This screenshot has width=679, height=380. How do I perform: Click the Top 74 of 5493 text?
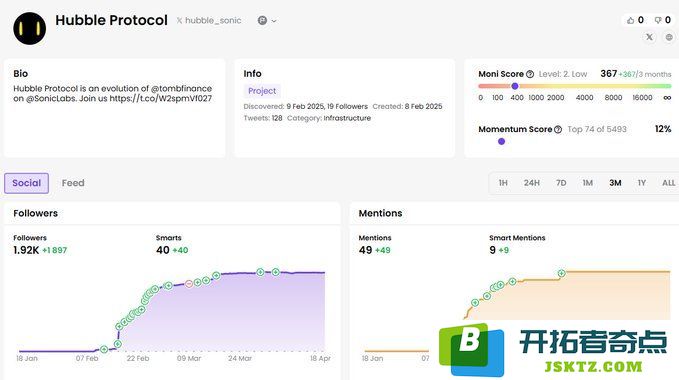tap(597, 129)
